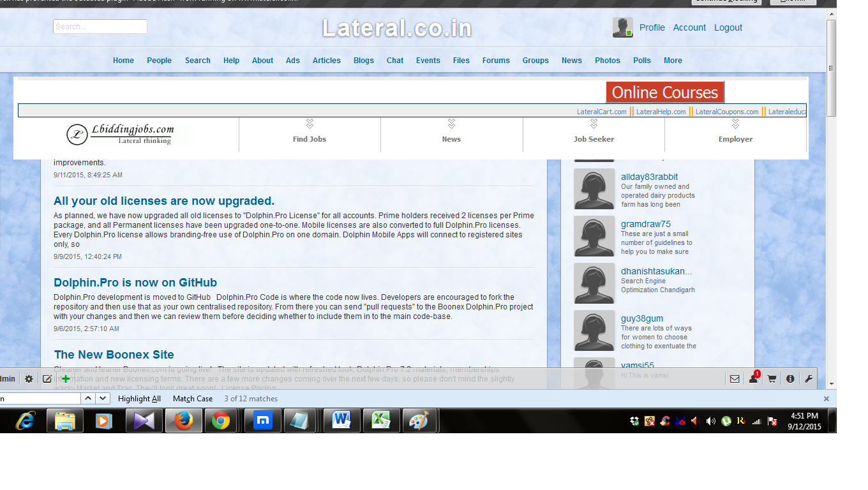The image size is (868, 490).
Task: Click the white speaker volume tray icon
Action: click(711, 421)
